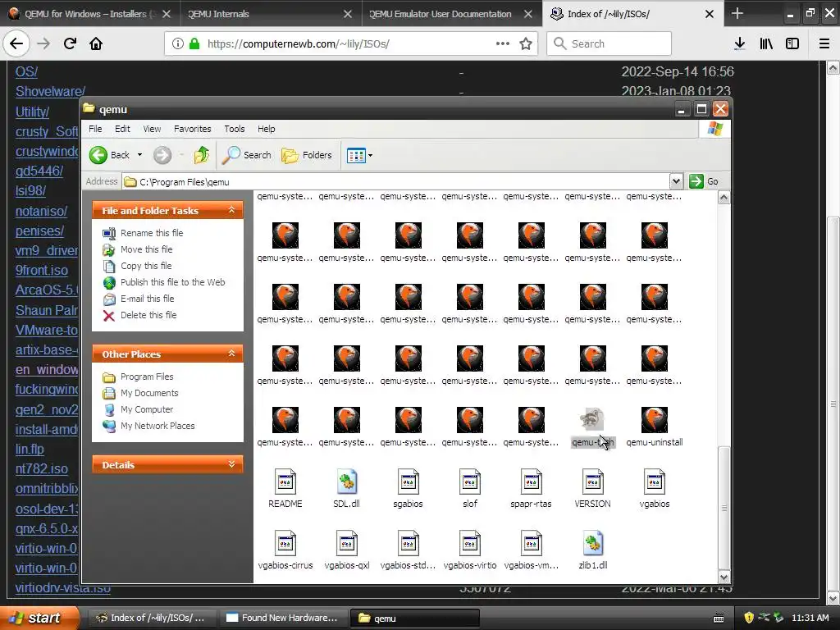The image size is (840, 630).
Task: Open Firefox downloads arrow
Action: 740,43
